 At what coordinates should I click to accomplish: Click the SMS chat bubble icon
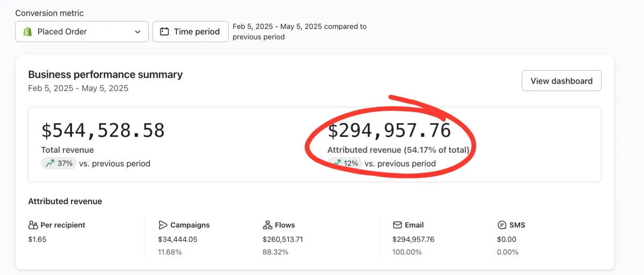[502, 225]
